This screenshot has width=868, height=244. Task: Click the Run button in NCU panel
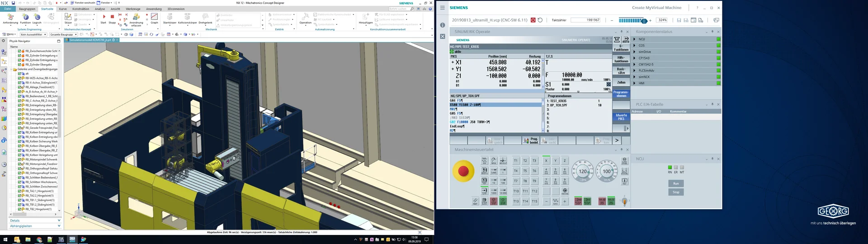coord(676,183)
